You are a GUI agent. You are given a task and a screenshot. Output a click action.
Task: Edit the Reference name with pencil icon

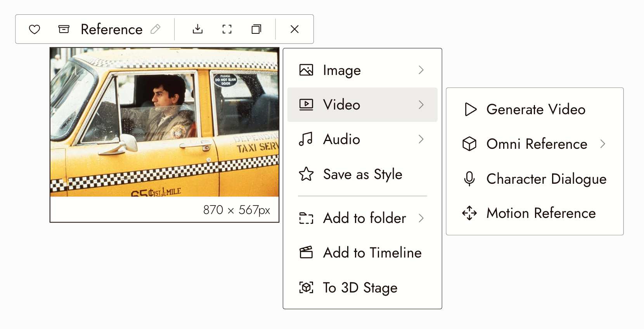coord(156,29)
